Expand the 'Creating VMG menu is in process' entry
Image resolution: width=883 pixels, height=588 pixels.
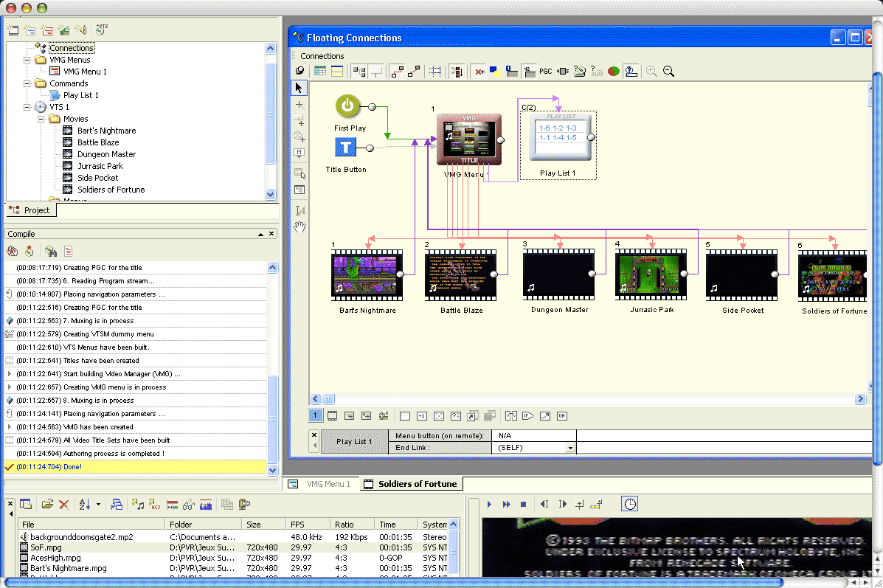(x=10, y=387)
